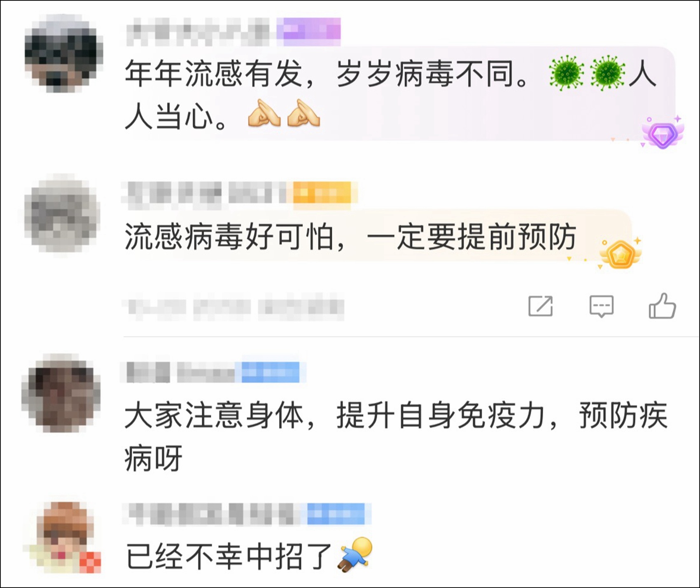700x588 pixels.
Task: Open fourth commenter's cartoon avatar
Action: tap(62, 537)
